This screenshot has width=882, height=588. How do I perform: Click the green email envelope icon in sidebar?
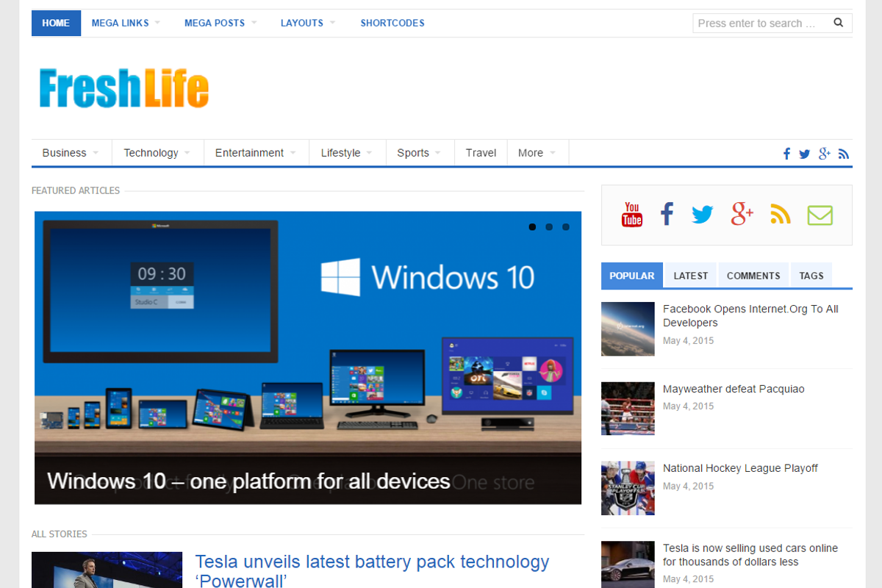click(x=820, y=215)
